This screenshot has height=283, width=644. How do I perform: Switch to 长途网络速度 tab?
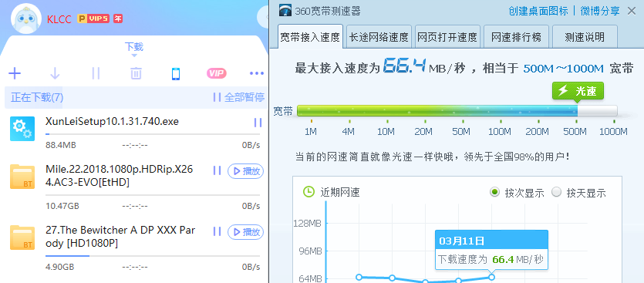click(379, 37)
